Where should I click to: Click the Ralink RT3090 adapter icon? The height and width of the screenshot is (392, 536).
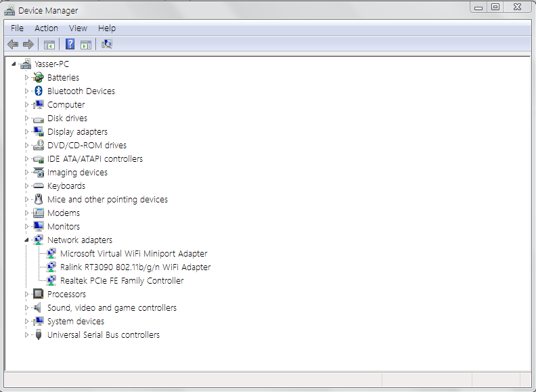click(51, 267)
